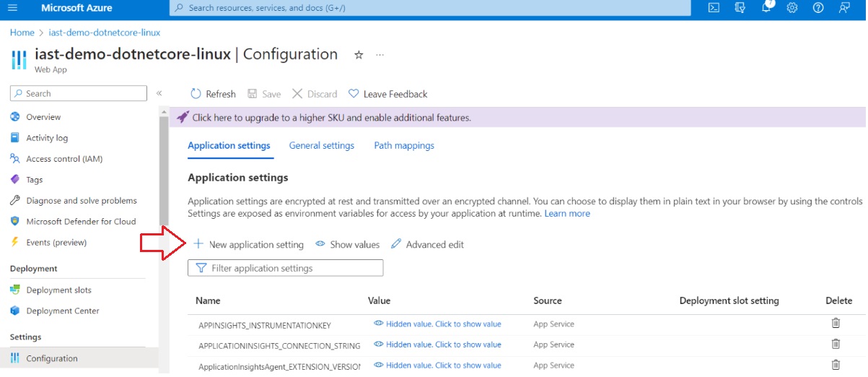Open the Cloud Shell icon in top bar

714,8
